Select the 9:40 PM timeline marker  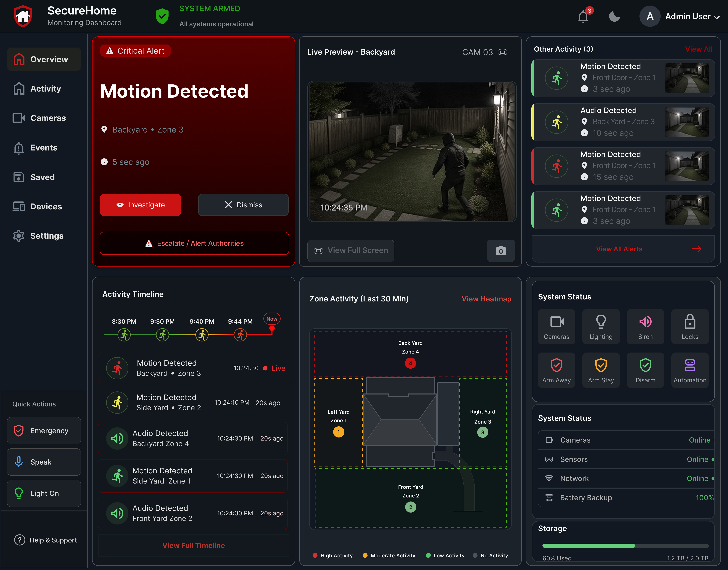tap(202, 335)
